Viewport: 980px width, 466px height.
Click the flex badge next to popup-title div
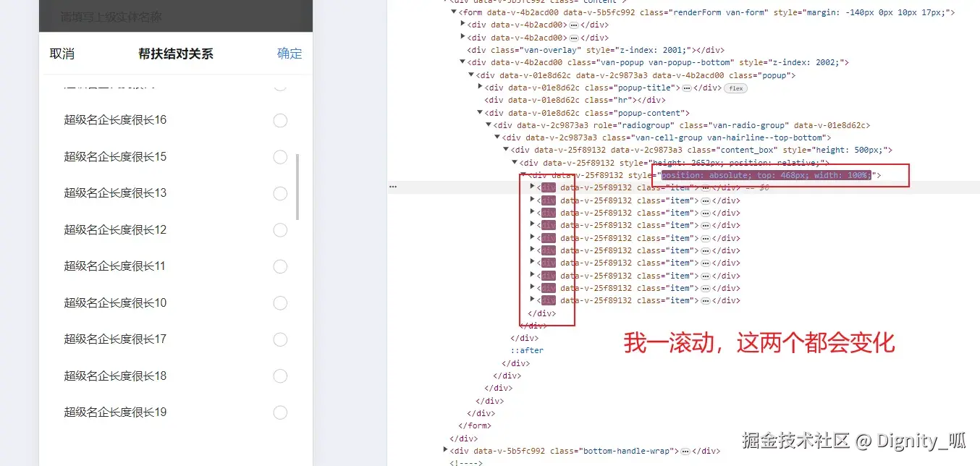pyautogui.click(x=735, y=88)
